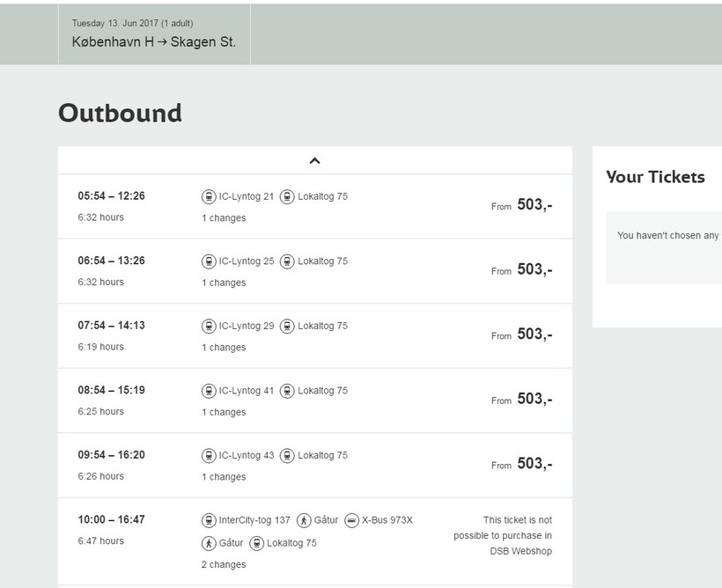
Task: Click the '1 changes' text under IC-Lyntog 25
Action: click(x=224, y=283)
